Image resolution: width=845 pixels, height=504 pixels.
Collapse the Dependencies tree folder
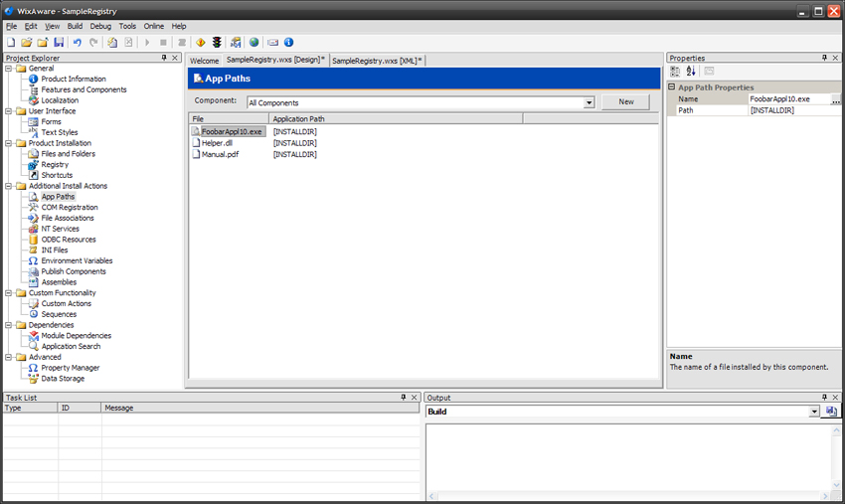pyautogui.click(x=9, y=325)
